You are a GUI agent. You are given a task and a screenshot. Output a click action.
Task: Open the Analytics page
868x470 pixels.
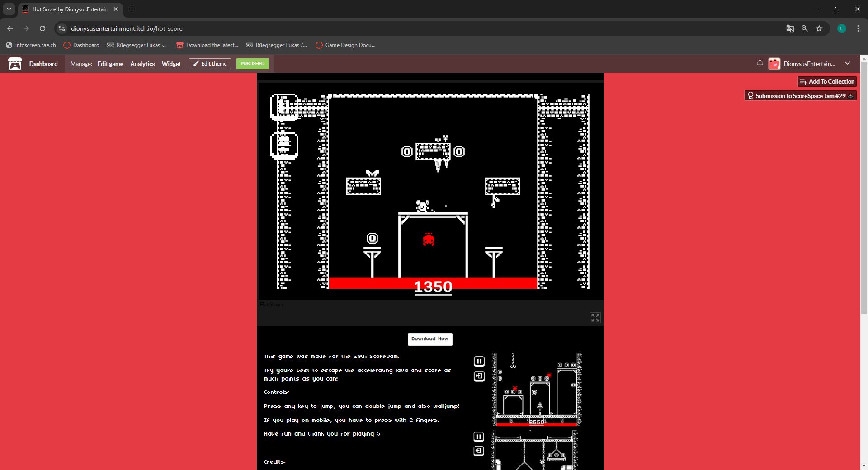142,64
